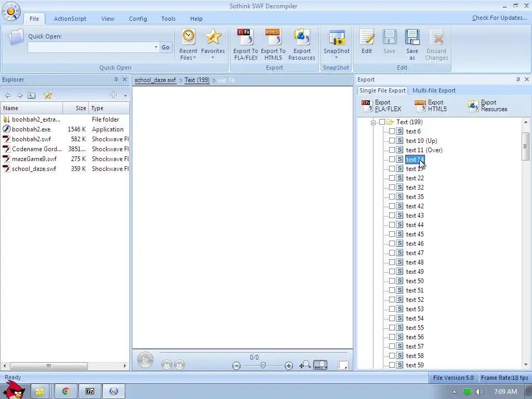
Task: Sort the Explorer list by the Size column
Action: click(x=76, y=108)
